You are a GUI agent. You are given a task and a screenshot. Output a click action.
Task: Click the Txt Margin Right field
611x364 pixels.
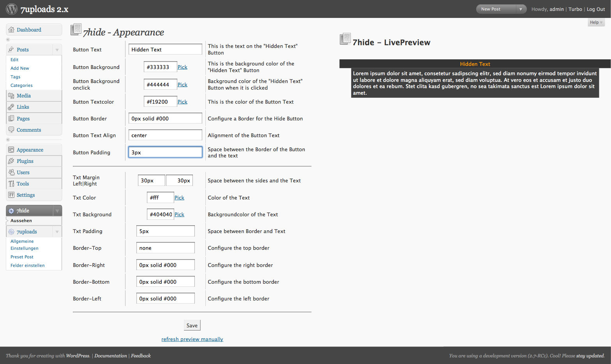(180, 180)
